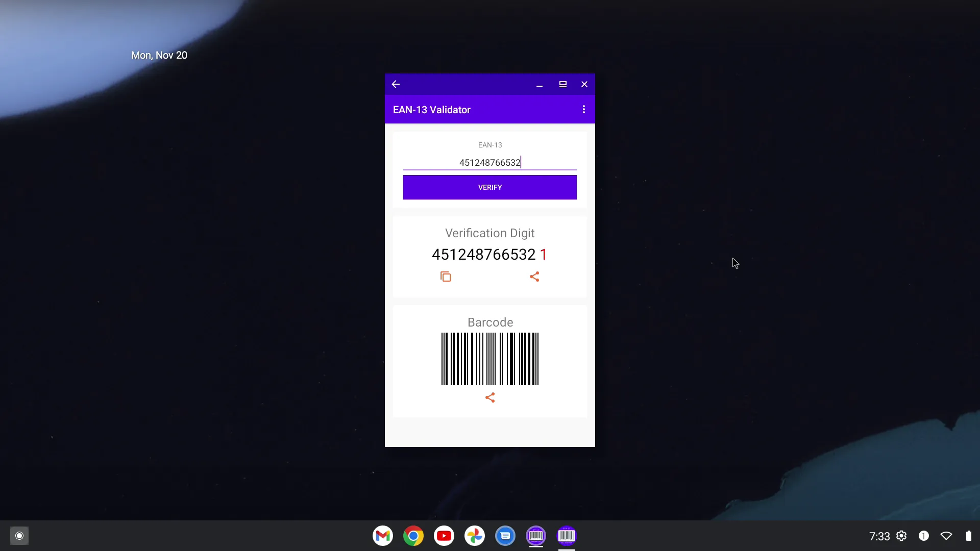This screenshot has height=551, width=980.
Task: Select the EAN-13 text label field
Action: [x=490, y=145]
